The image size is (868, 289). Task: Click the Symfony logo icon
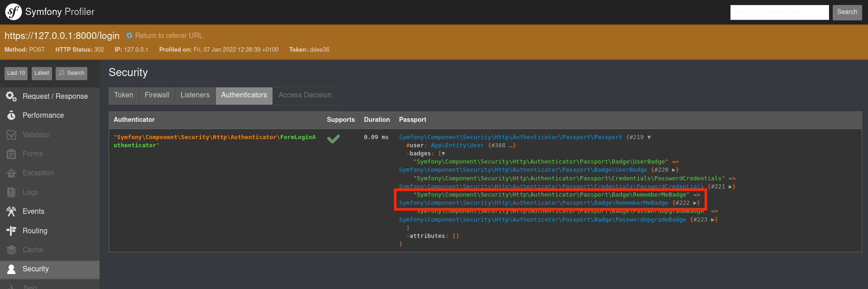[13, 12]
